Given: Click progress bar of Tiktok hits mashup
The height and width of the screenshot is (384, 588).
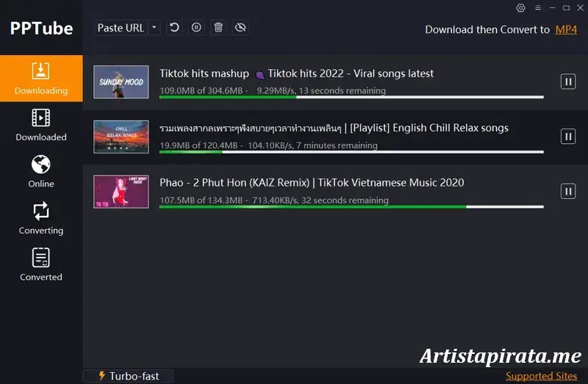Looking at the screenshot, I should (x=351, y=97).
